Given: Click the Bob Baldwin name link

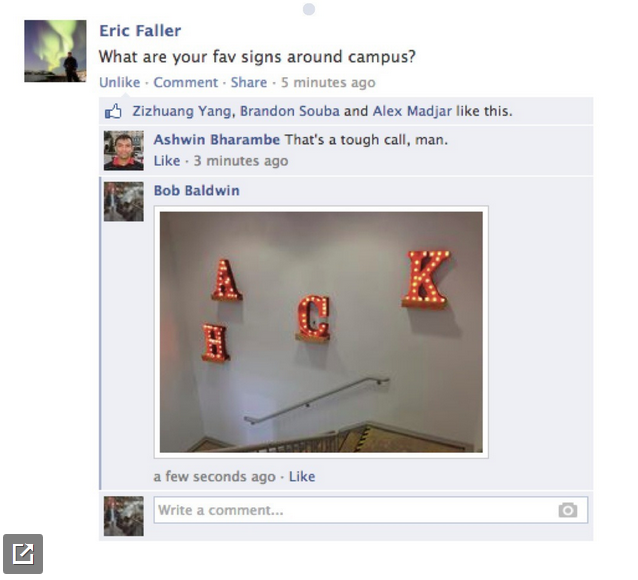Looking at the screenshot, I should click(197, 190).
